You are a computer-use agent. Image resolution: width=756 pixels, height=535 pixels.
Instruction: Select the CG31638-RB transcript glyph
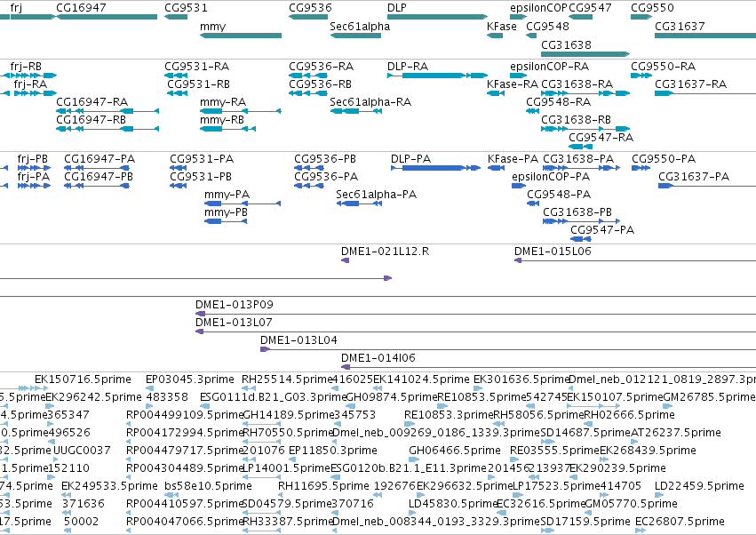(x=585, y=129)
